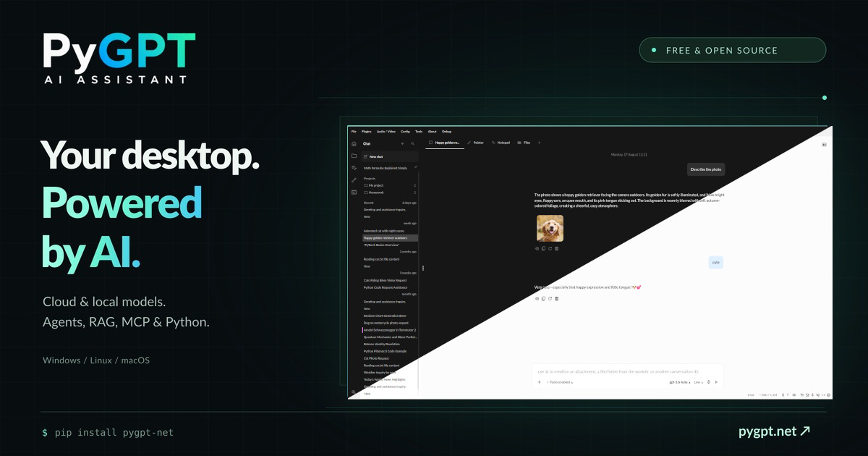Screen dimensions: 868x456
Task: Click the send arrow in input box
Action: point(716,381)
